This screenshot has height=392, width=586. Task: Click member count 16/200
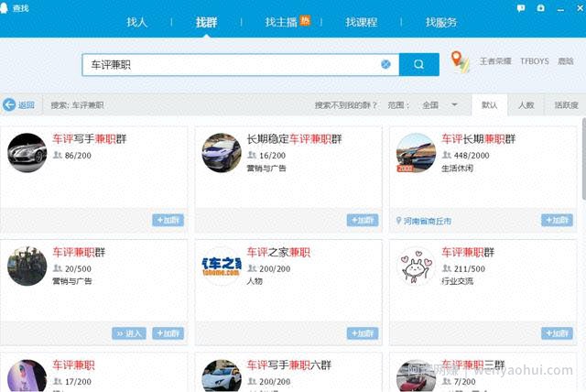point(272,156)
